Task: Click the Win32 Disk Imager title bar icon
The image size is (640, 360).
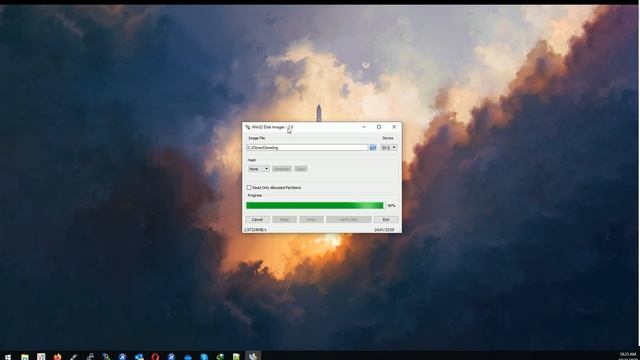Action: (247, 127)
